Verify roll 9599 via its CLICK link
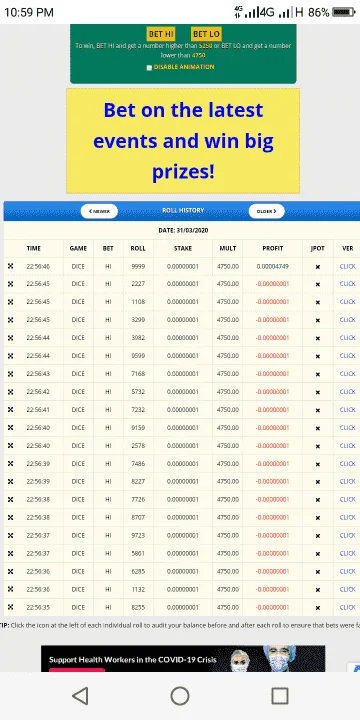 (348, 355)
